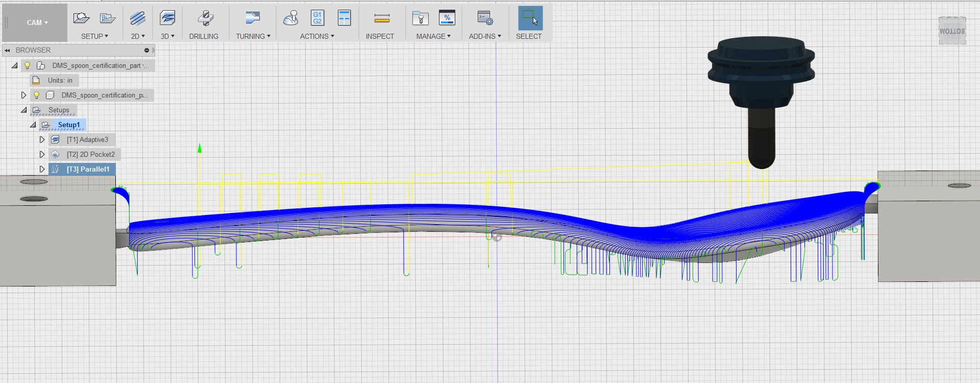Click the BOTTOM face of the ViewCube
The image size is (980, 383).
click(x=952, y=31)
